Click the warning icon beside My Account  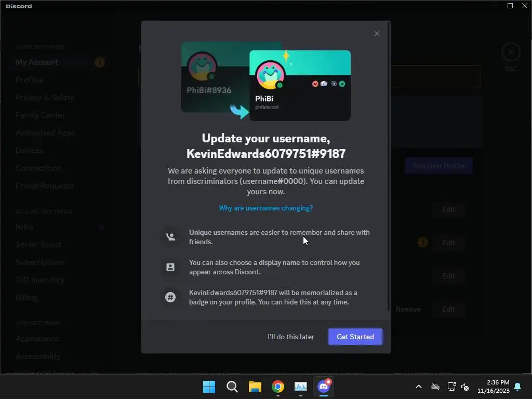pos(99,62)
